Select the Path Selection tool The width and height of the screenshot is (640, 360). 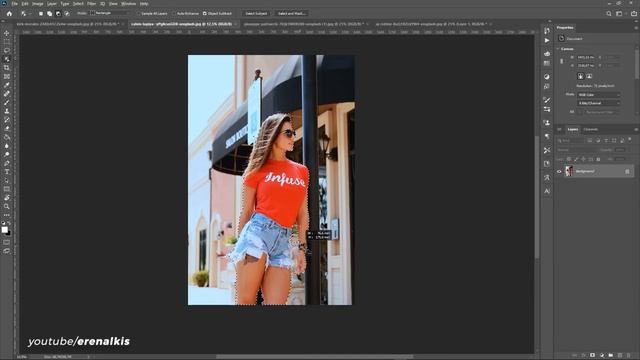(7, 180)
